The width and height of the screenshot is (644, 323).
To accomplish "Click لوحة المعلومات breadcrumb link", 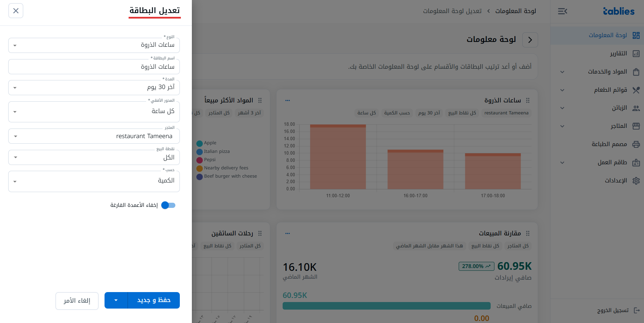I will (x=515, y=11).
